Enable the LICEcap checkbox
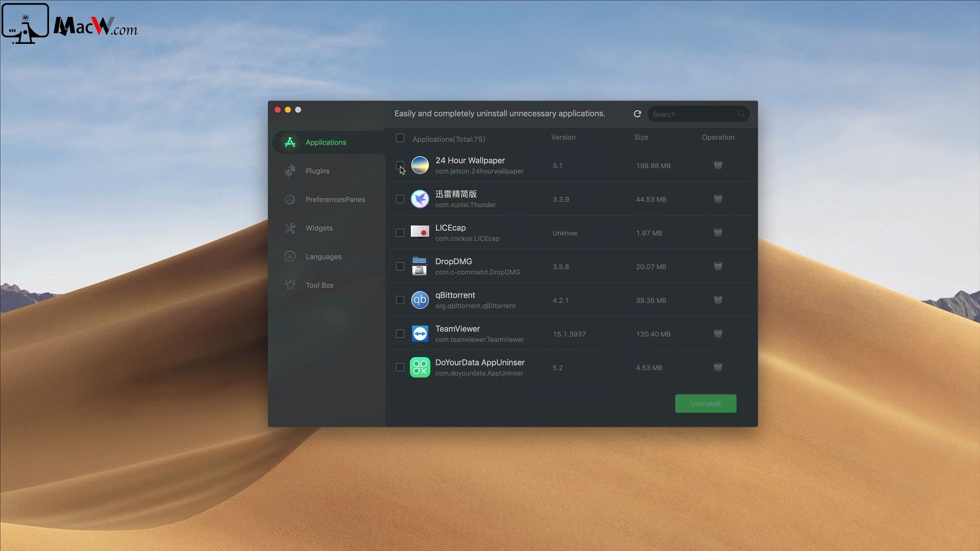Viewport: 980px width, 551px height. click(x=400, y=233)
